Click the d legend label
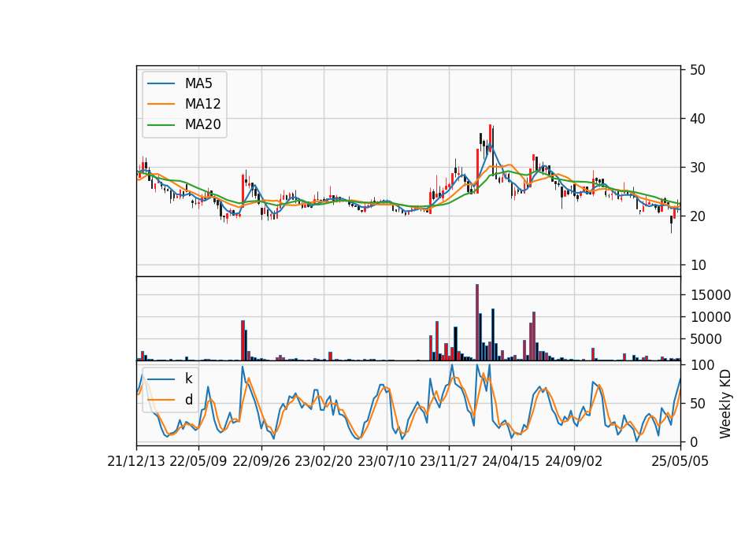The height and width of the screenshot is (543, 756). coord(188,400)
